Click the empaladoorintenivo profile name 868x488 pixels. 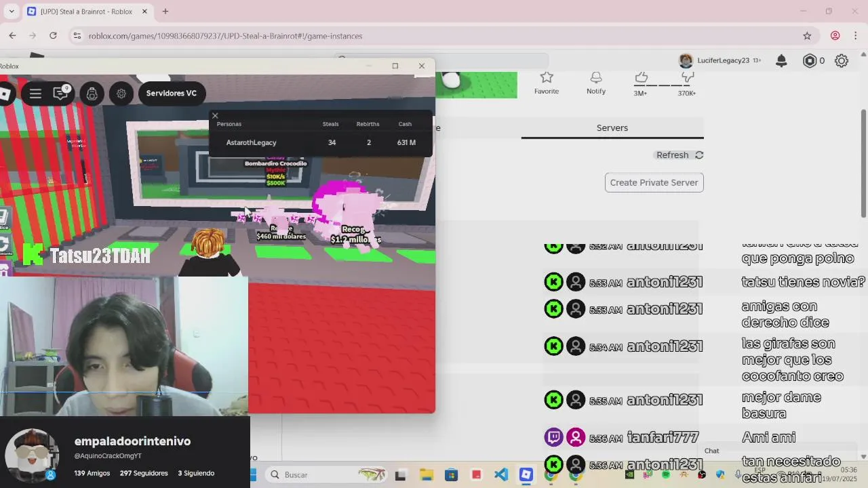(132, 441)
